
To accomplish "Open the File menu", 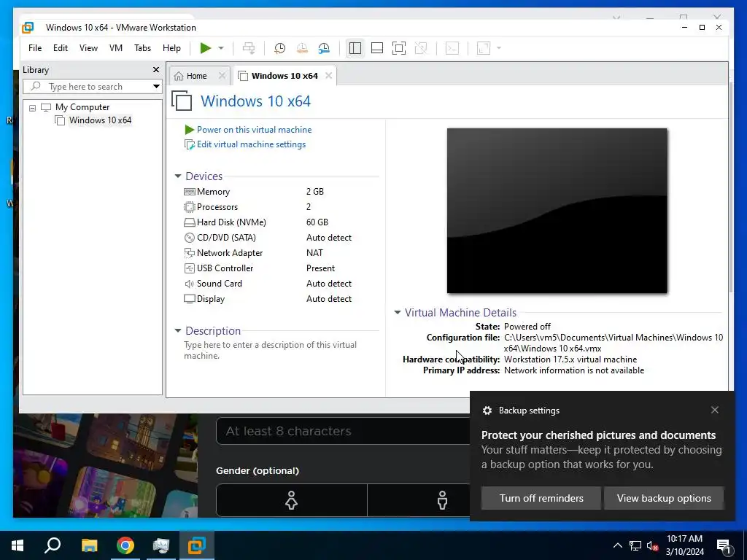I will coord(35,48).
